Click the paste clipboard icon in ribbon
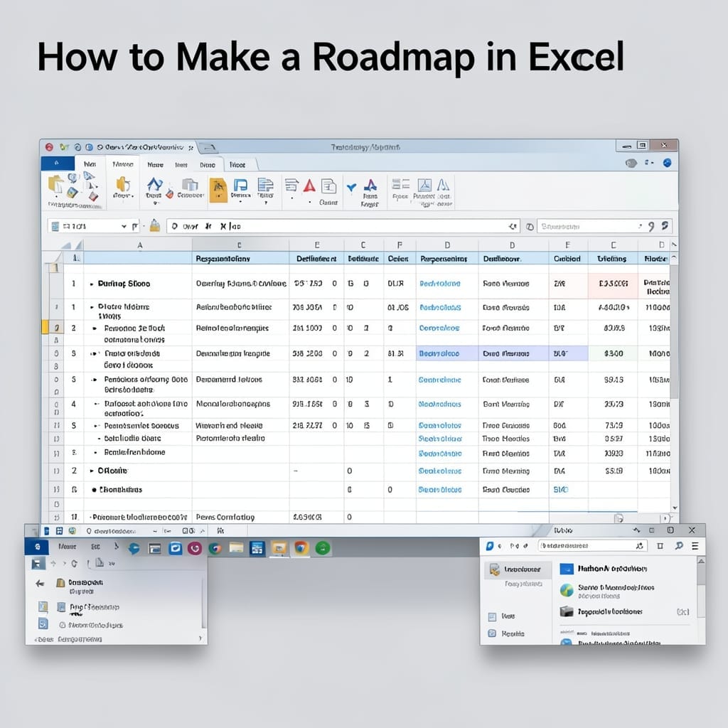The height and width of the screenshot is (728, 728). pos(55,184)
